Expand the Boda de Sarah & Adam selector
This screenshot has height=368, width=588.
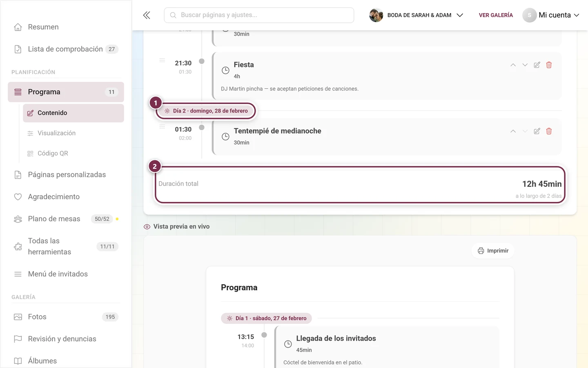(x=416, y=15)
